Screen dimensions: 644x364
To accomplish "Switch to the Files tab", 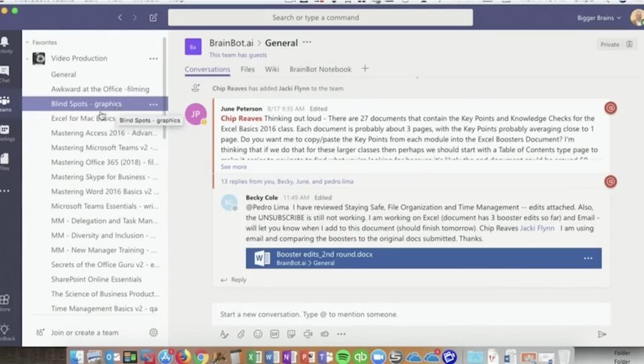I will [x=247, y=69].
